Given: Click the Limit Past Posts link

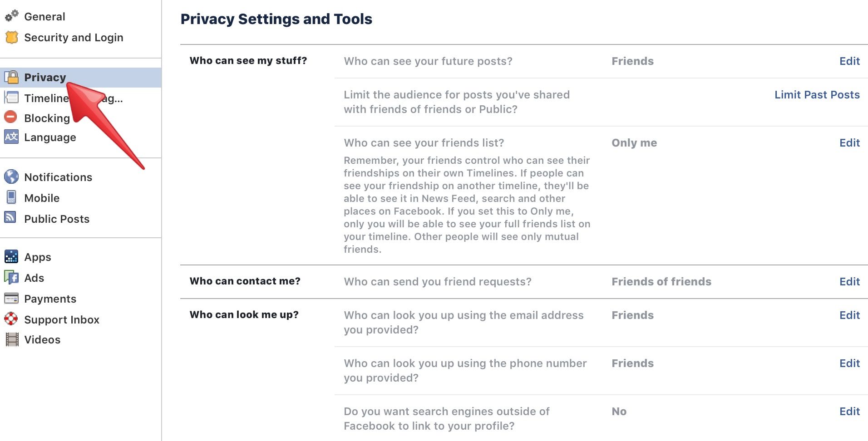Looking at the screenshot, I should (x=817, y=95).
